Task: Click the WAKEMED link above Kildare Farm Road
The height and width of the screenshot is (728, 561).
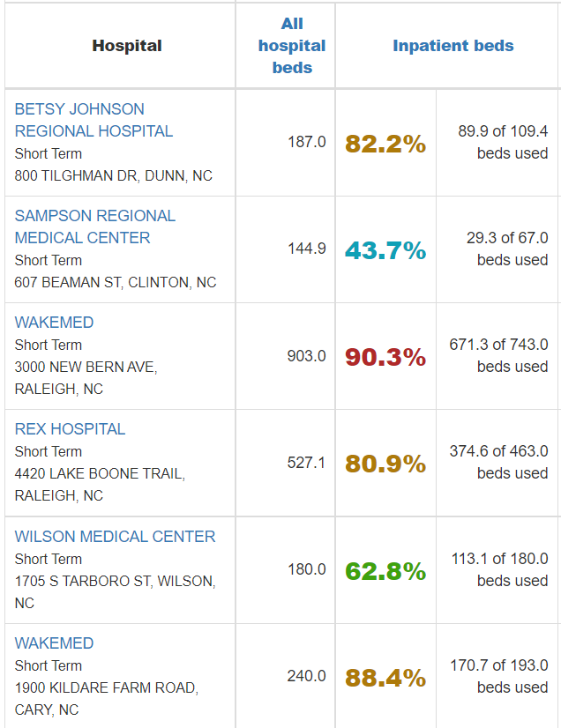Action: coord(54,643)
